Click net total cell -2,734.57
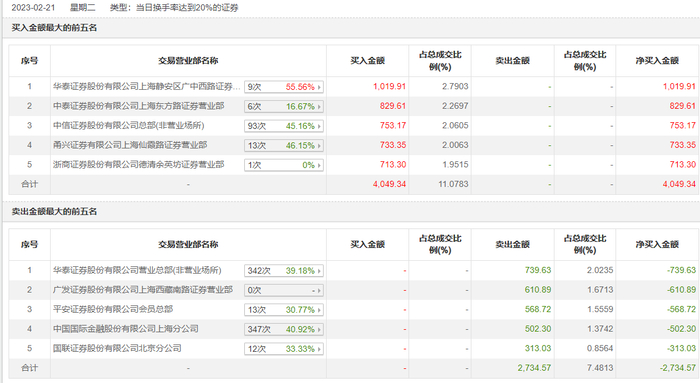700x383 pixels. click(x=678, y=368)
